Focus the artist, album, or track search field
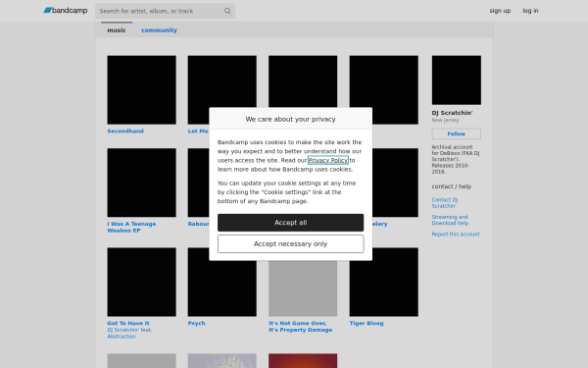588x368 pixels. pos(165,11)
